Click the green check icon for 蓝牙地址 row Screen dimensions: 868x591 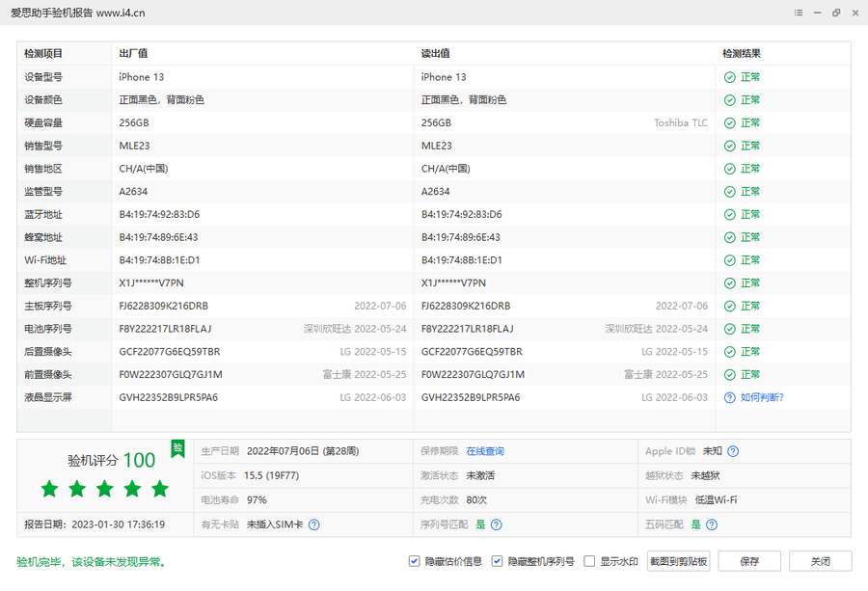point(730,215)
